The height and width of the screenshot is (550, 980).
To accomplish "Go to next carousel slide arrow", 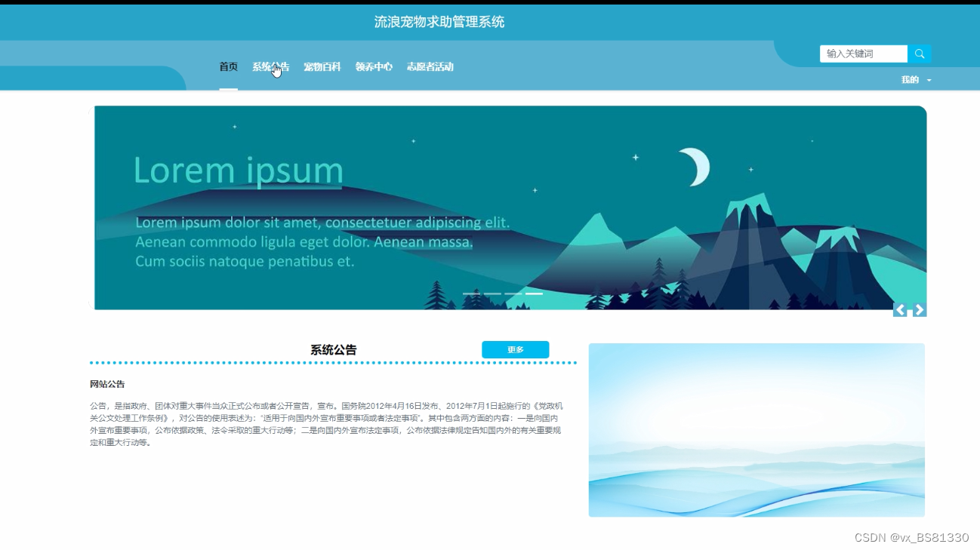I will (920, 310).
